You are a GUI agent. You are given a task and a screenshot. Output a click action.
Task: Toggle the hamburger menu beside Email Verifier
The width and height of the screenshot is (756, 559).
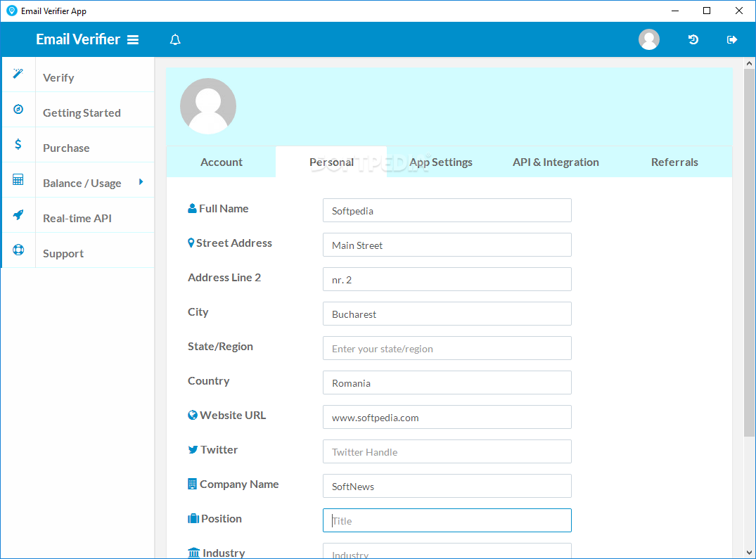point(133,39)
